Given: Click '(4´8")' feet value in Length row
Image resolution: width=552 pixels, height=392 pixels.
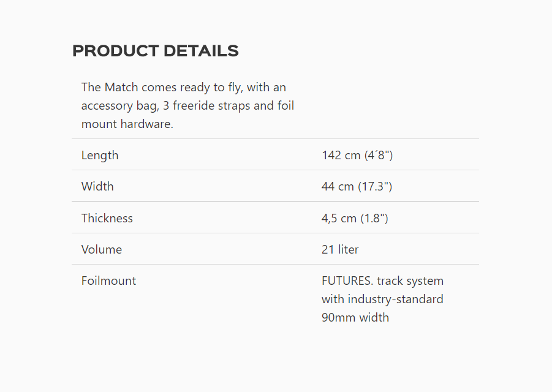Looking at the screenshot, I should (379, 155).
